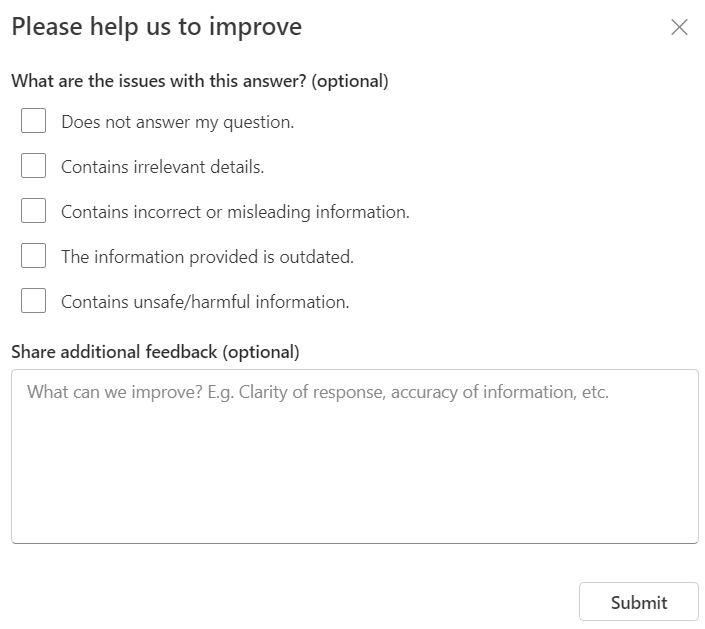Click the 'The information provided is outdated.' label
This screenshot has width=705, height=629.
(x=207, y=257)
